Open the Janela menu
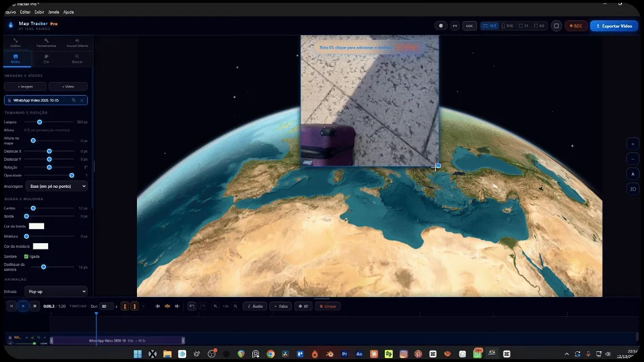644x362 pixels. click(53, 12)
